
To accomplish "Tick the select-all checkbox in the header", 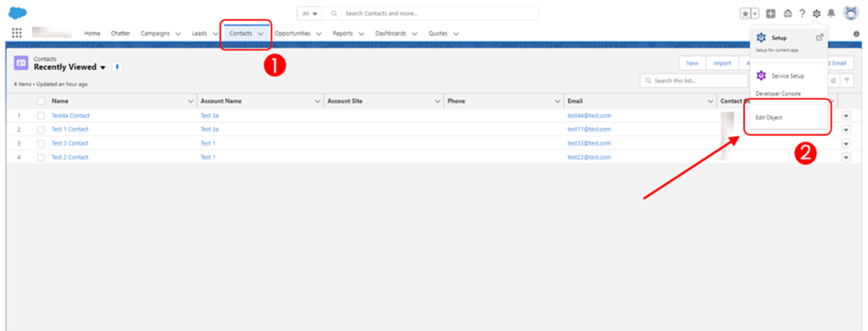I will pos(41,102).
